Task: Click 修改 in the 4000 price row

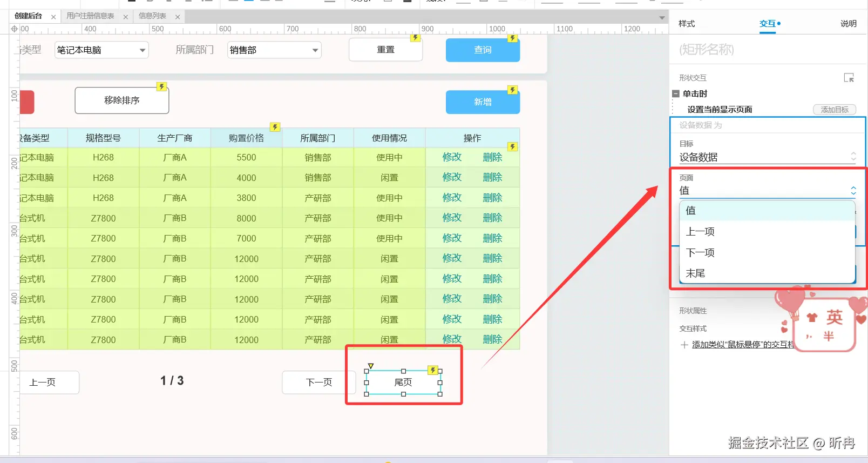Action: point(452,177)
